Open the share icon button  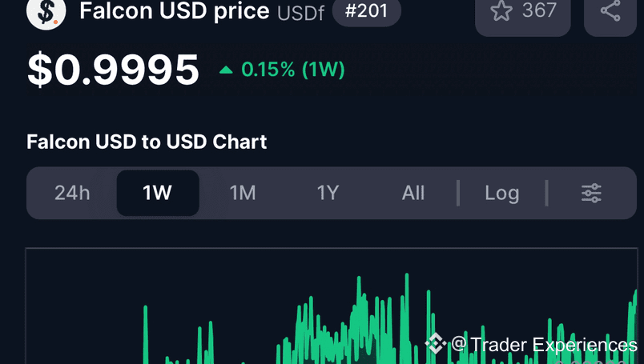[610, 11]
